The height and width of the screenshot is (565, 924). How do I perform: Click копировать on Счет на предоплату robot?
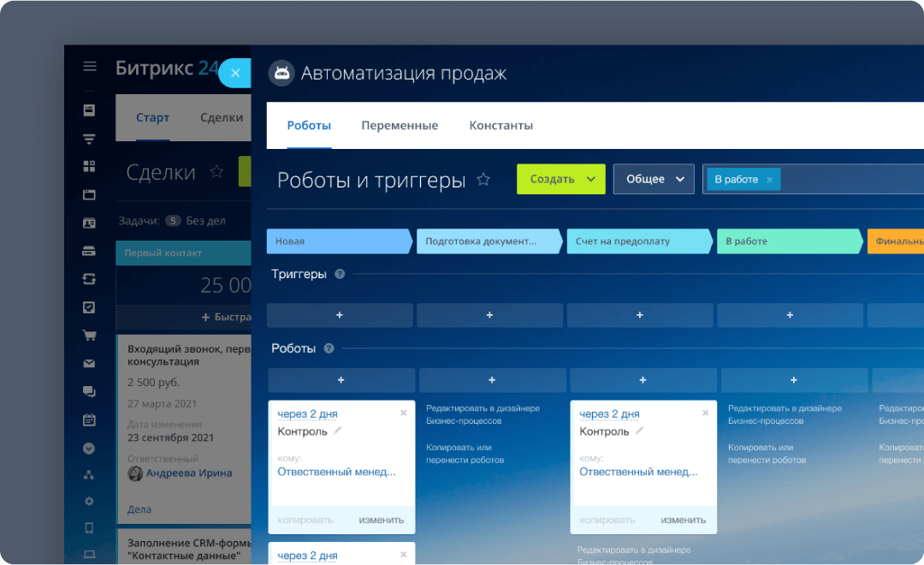(607, 520)
